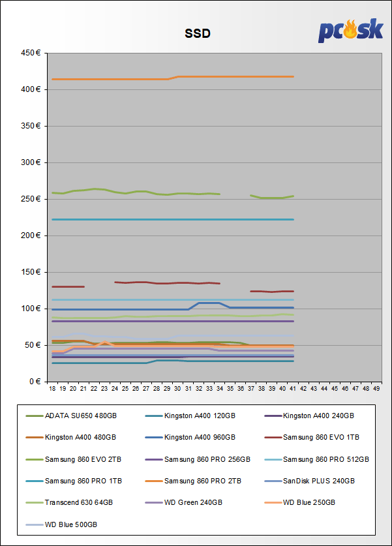
Task: Click the 450 € axis label
Action: 31,53
